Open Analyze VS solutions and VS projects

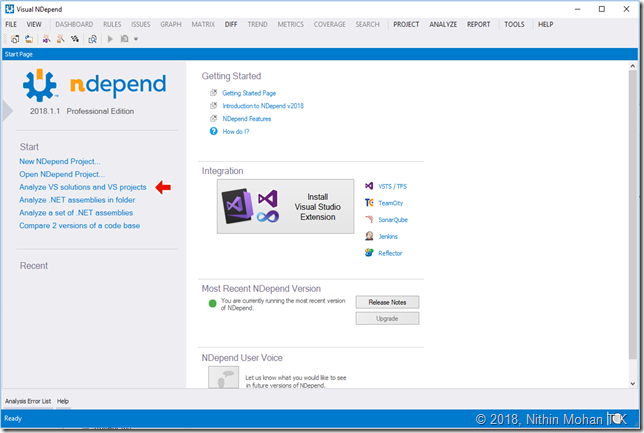(x=83, y=187)
